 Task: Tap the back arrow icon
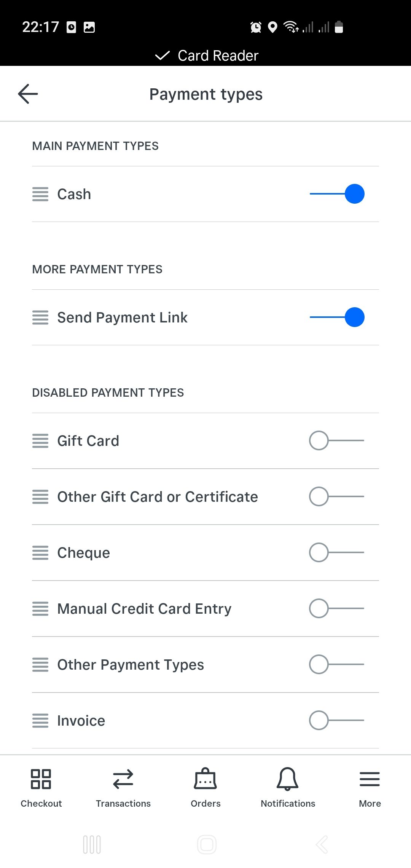point(28,94)
